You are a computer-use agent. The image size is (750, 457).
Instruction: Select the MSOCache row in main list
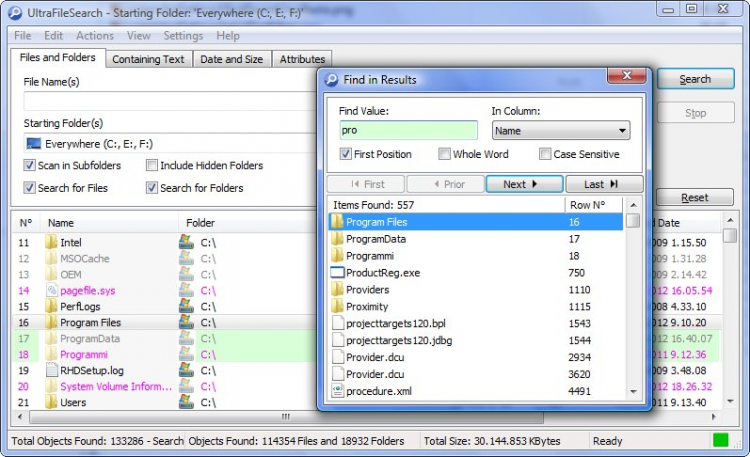(x=165, y=258)
